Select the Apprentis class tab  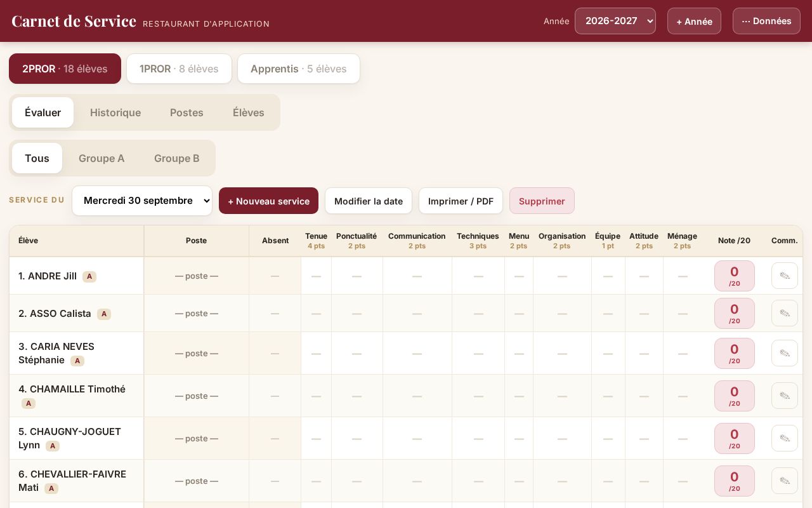[299, 69]
